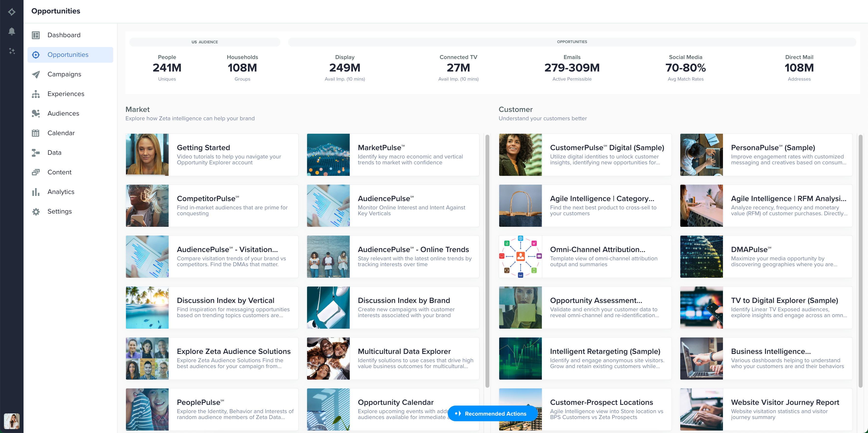
Task: Open the CompetitorPulse card
Action: point(212,205)
